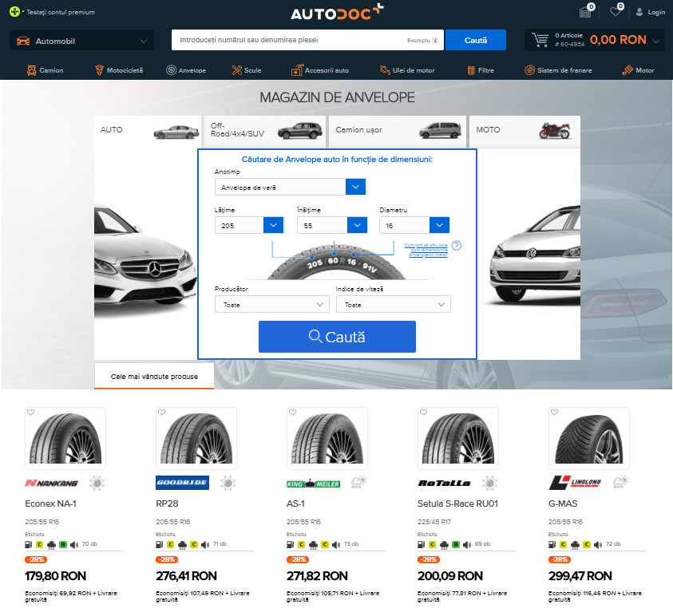Screen dimensions: 673x616
Task: Open the Lățime width dropdown
Action: click(x=273, y=226)
